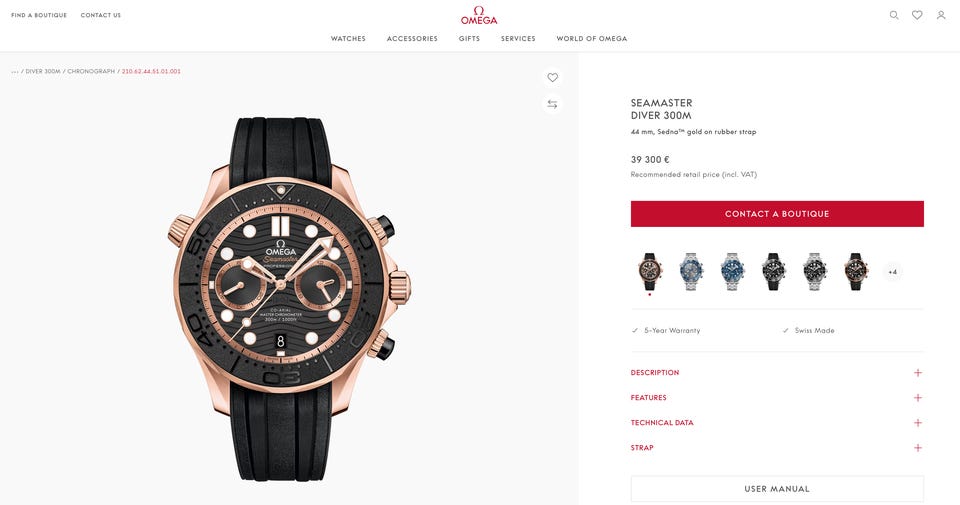Click the breadcrumb ellipsis
The image size is (960, 505).
[15, 72]
